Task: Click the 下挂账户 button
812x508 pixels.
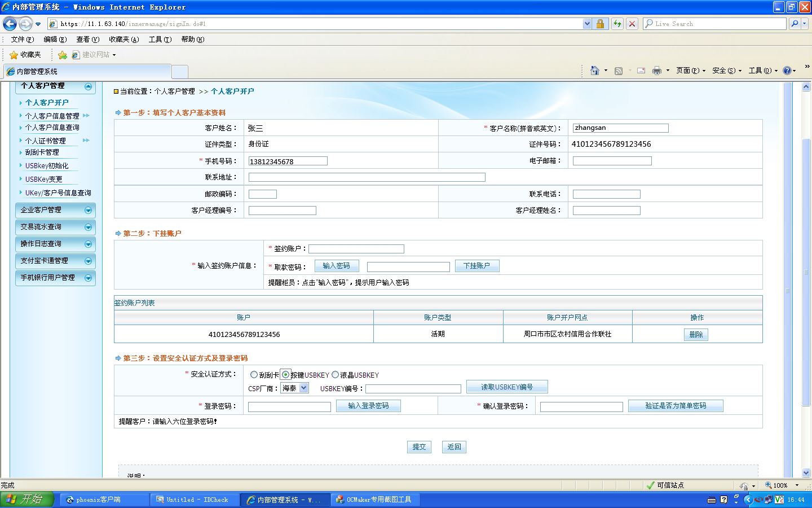Action: point(477,266)
